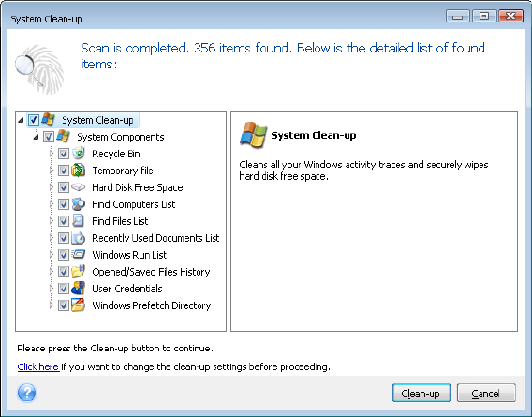Expand the Find Files List node

point(52,221)
